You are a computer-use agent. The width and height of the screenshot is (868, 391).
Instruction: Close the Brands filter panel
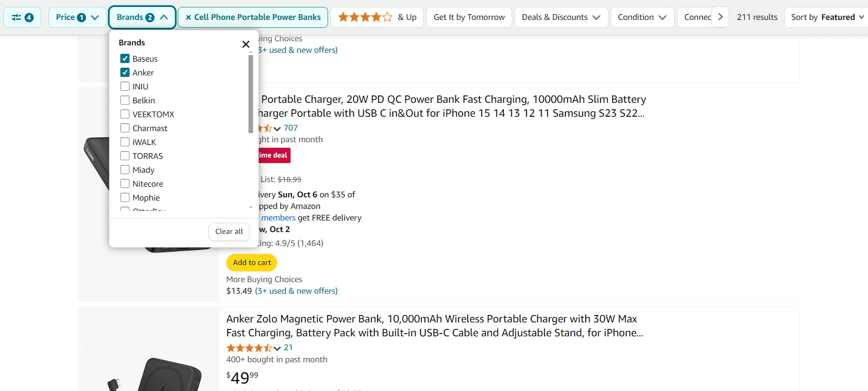pos(246,44)
